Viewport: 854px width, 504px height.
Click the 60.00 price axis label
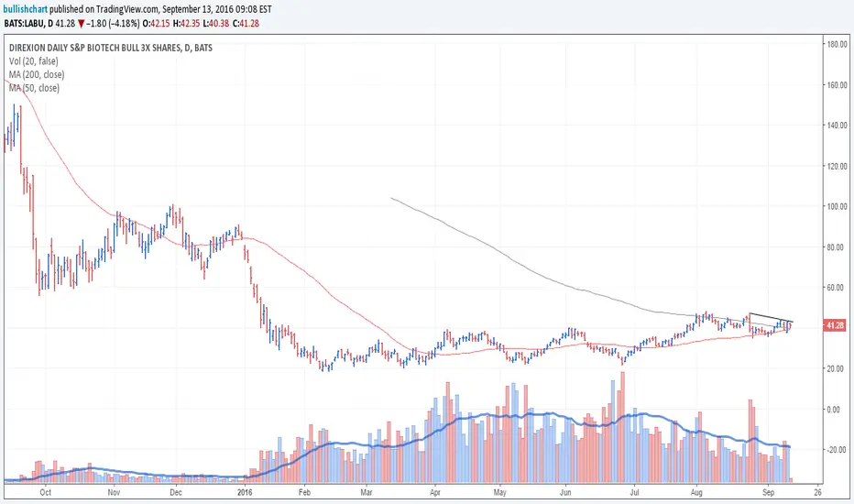[838, 288]
